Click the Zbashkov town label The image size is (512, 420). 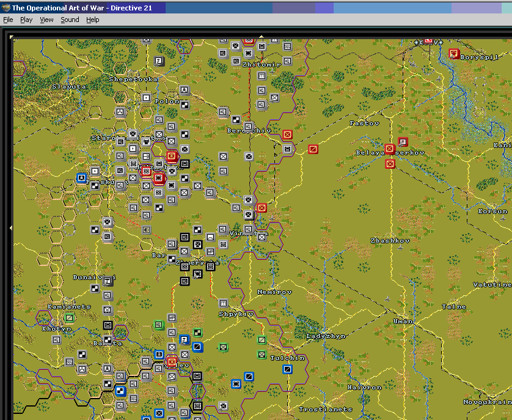(390, 240)
